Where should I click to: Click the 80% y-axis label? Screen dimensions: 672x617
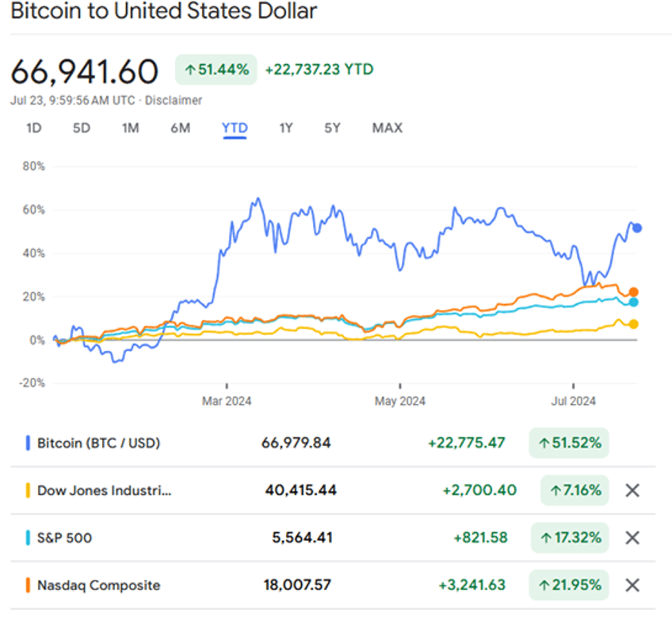coord(34,166)
